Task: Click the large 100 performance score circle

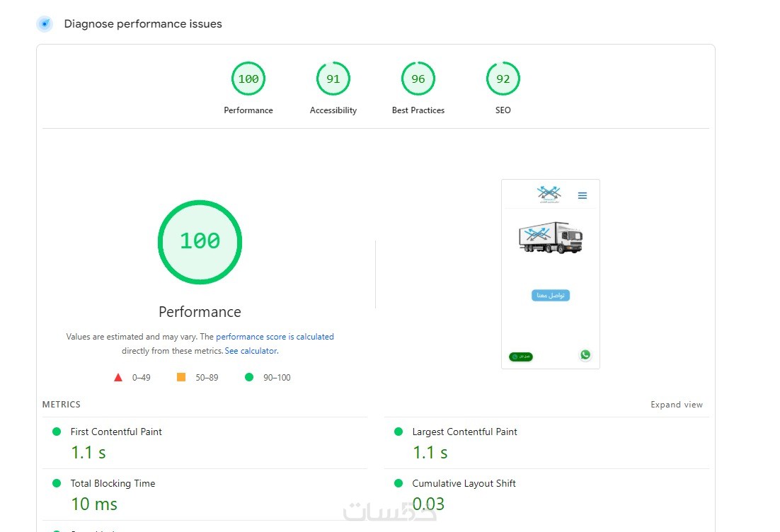Action: click(200, 242)
